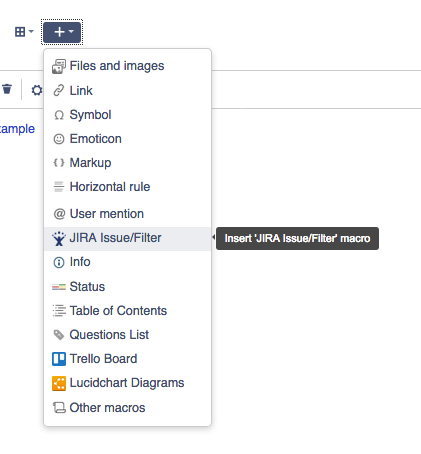Select User mention option

pyautogui.click(x=127, y=214)
